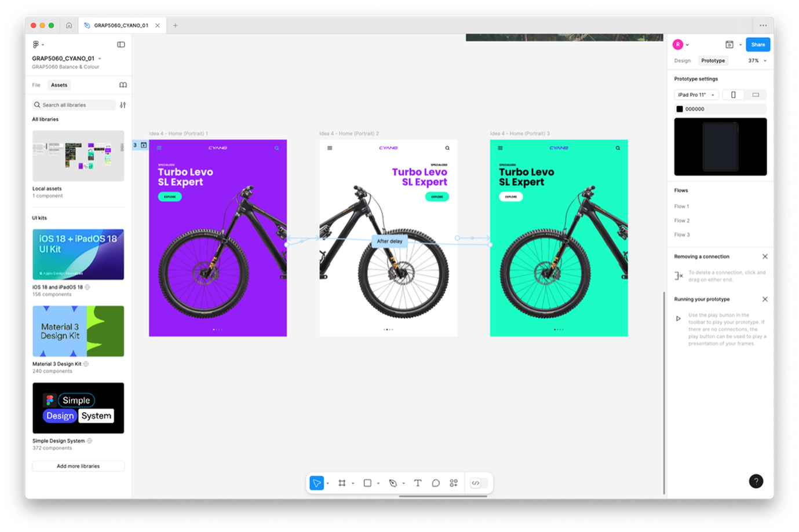Open presentation options dropdown arrow

740,45
